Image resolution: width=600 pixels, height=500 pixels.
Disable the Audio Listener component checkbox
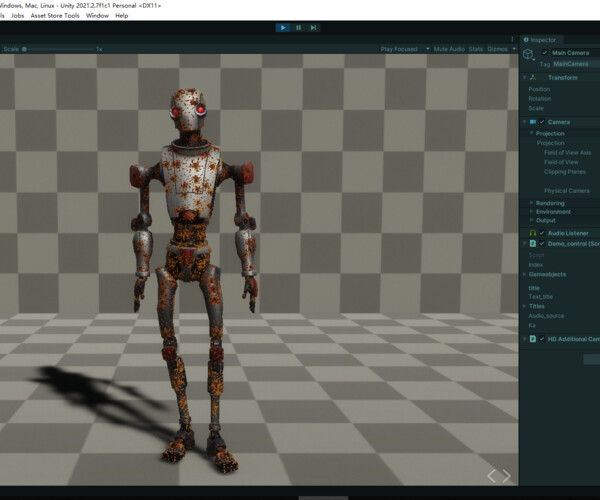(542, 232)
